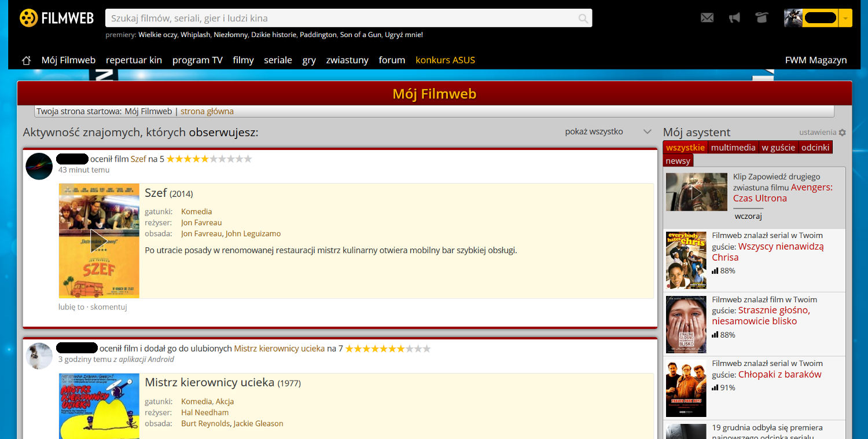Open program TV menu item
The width and height of the screenshot is (868, 439).
tap(197, 60)
